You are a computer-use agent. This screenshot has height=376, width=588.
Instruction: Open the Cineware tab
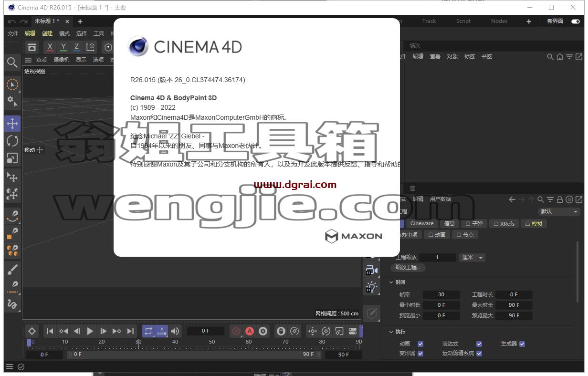coord(422,223)
